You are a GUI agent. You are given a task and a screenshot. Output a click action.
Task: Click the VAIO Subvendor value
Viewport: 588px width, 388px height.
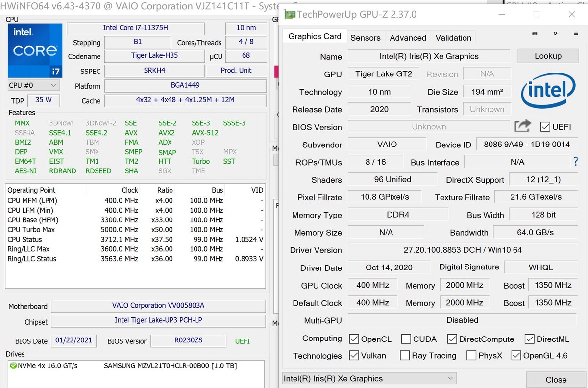pyautogui.click(x=387, y=145)
